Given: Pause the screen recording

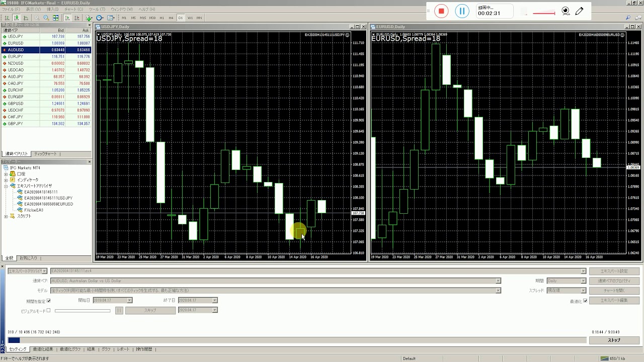Looking at the screenshot, I should click(462, 11).
